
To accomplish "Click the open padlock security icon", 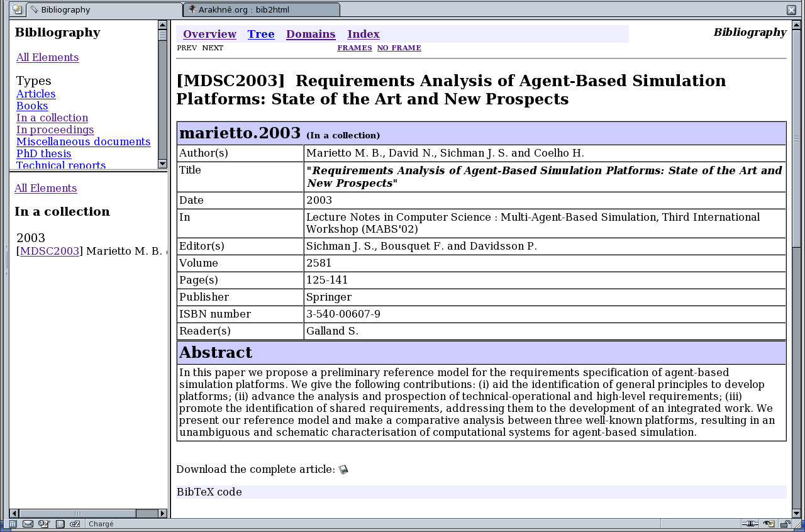I will (785, 524).
